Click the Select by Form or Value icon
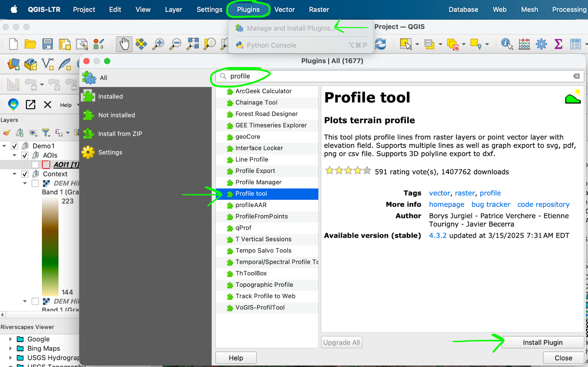This screenshot has width=588, height=367. tap(429, 44)
